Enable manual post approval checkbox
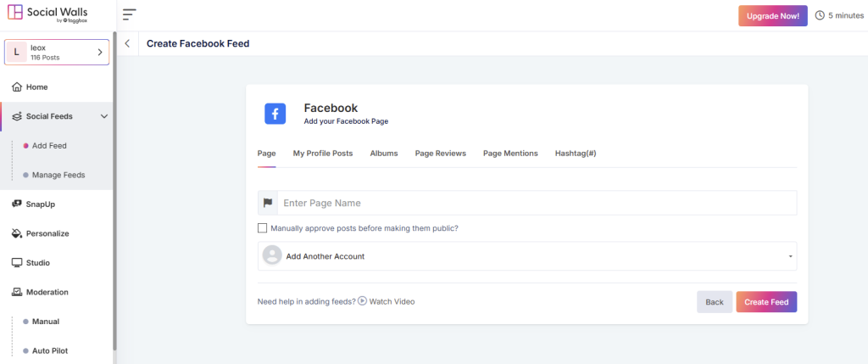Viewport: 868px width, 364px height. click(263, 228)
